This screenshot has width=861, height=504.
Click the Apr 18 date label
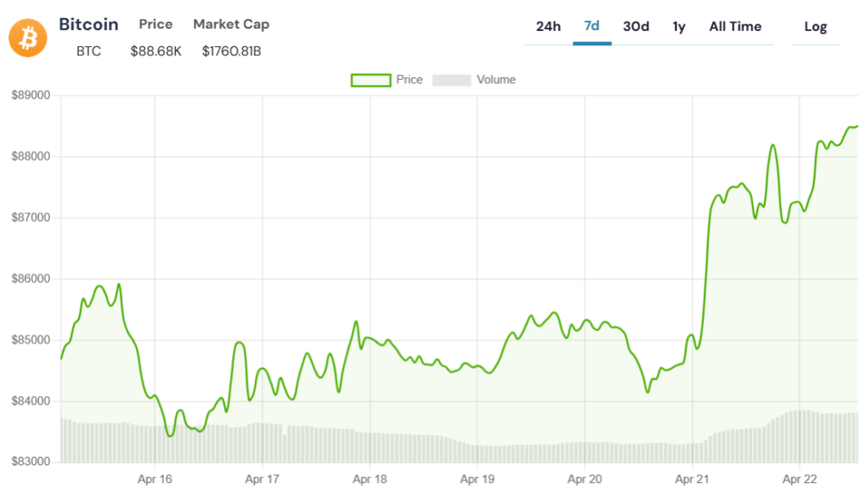370,480
